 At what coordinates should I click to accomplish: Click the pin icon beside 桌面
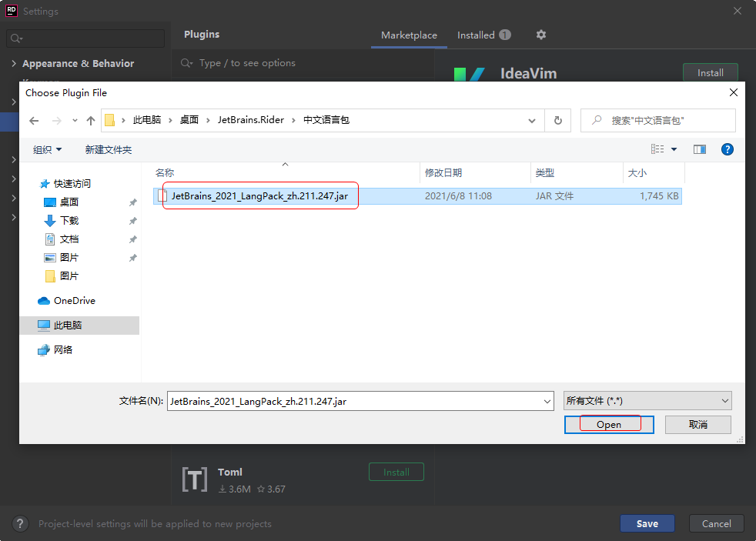click(133, 203)
